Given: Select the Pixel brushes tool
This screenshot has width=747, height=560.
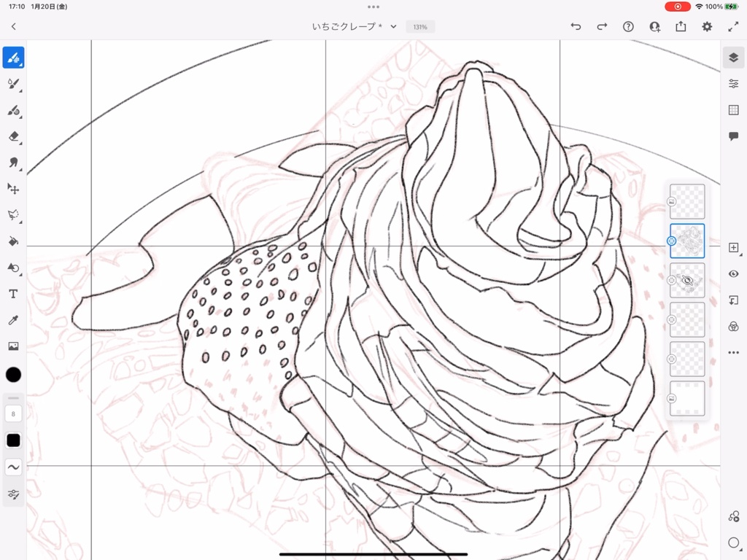Looking at the screenshot, I should click(13, 58).
